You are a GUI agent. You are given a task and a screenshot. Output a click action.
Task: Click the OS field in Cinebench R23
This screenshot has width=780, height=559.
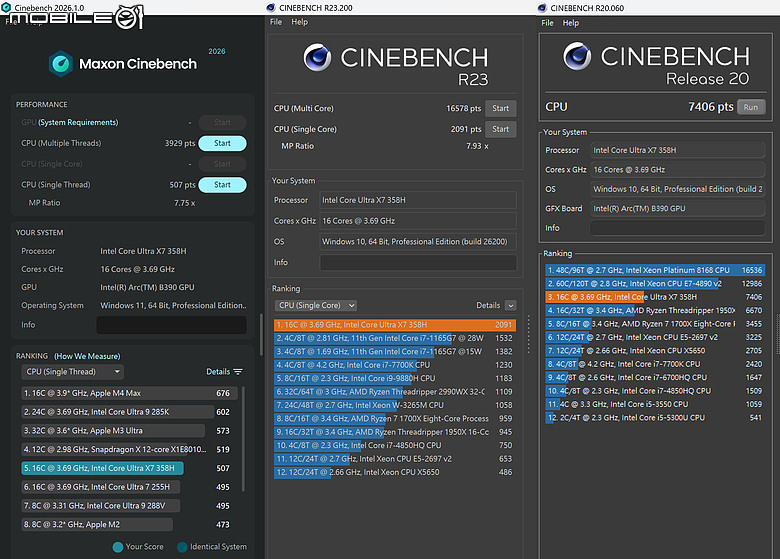[418, 242]
